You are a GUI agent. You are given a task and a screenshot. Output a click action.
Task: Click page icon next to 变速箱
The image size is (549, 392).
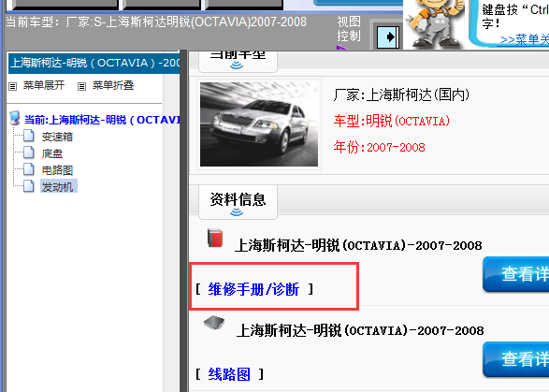(x=29, y=136)
